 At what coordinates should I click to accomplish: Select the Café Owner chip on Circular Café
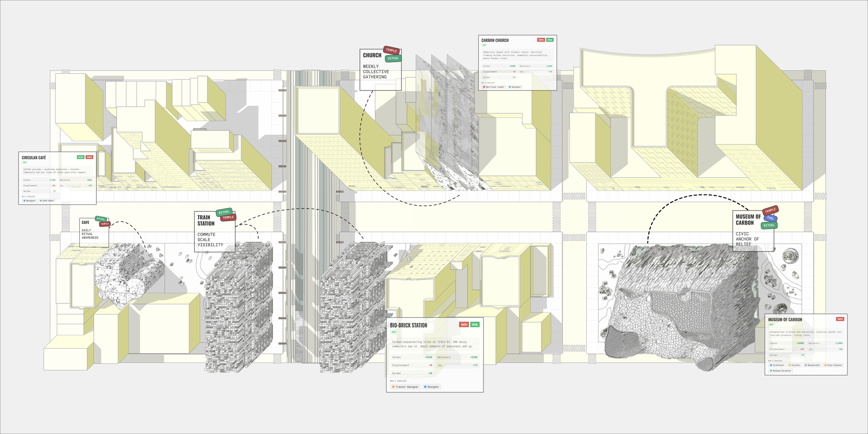(47, 201)
